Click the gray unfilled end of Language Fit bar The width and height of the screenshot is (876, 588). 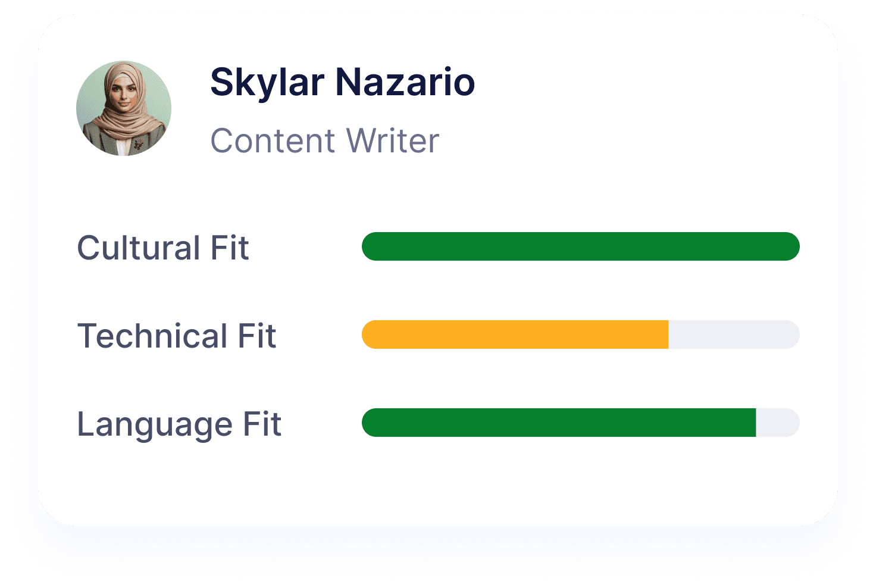[778, 423]
